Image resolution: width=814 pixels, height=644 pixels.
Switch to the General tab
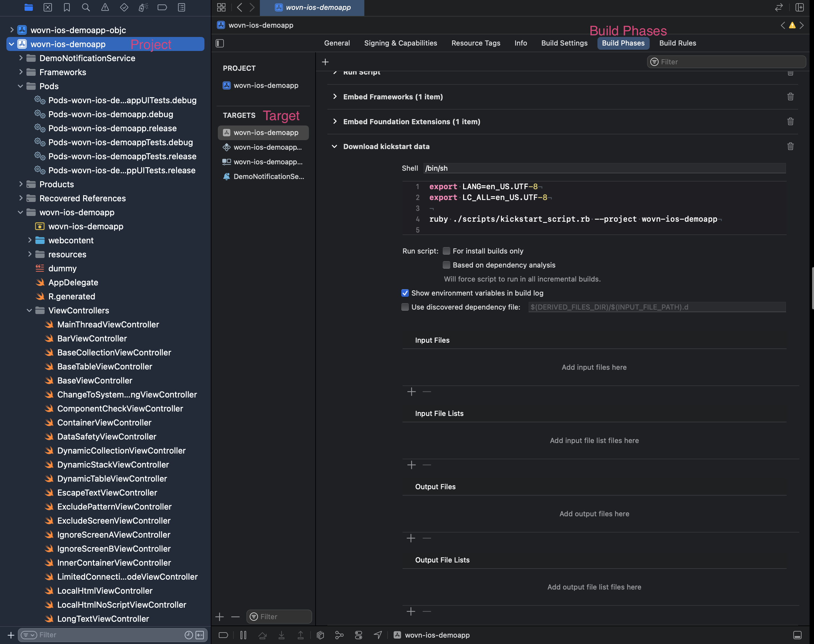(337, 43)
